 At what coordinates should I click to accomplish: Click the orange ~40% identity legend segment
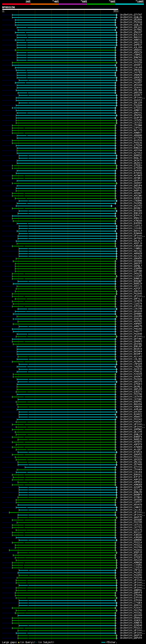point(45,4)
